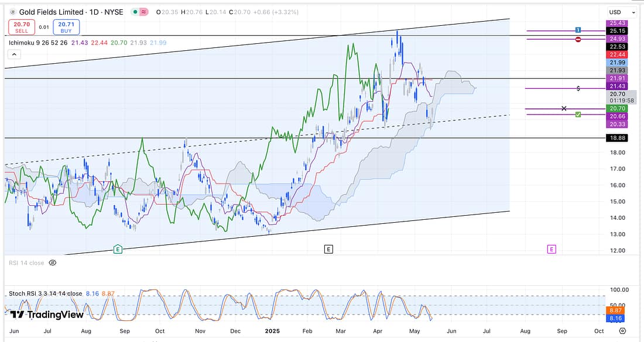The image size is (644, 342).
Task: Collapse the indicator legend with chevron button
Action: coord(15,54)
